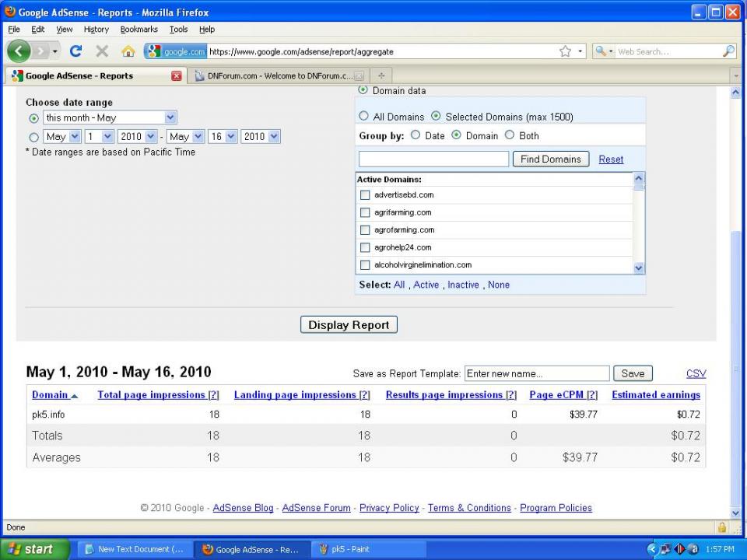Click the Active Domains list scroll-down arrow

point(639,268)
